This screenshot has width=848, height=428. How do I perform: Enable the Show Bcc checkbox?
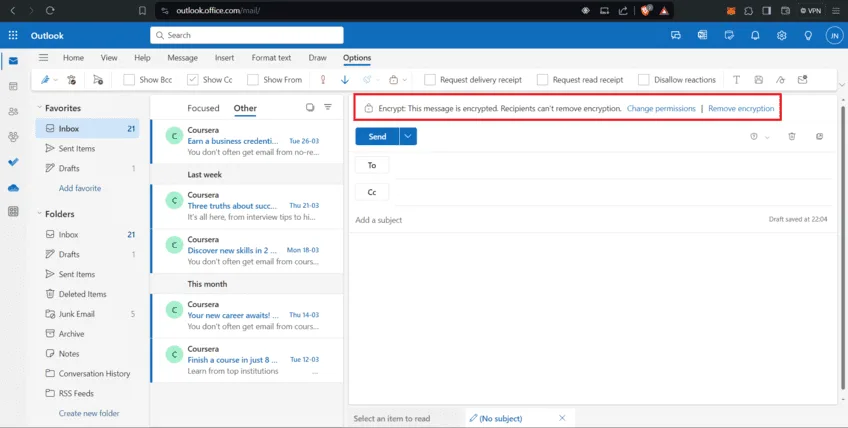click(130, 79)
